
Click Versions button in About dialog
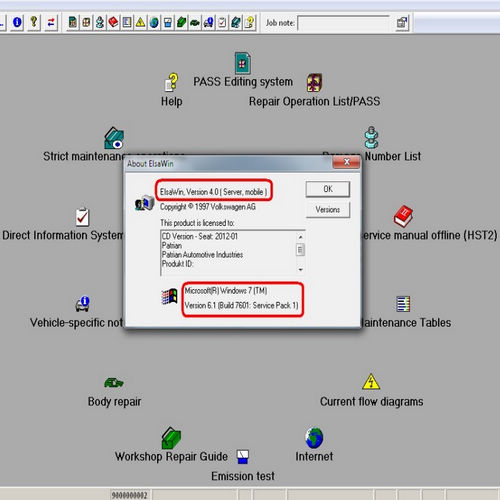point(328,210)
